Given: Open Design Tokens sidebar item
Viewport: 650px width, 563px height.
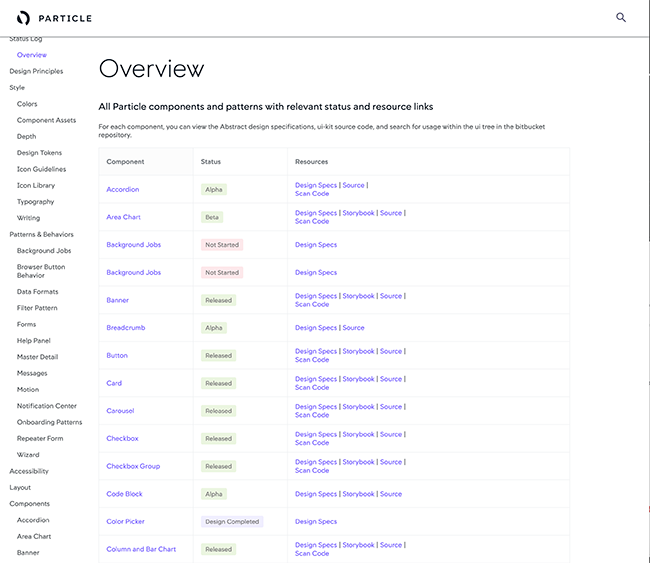Looking at the screenshot, I should 39,153.
